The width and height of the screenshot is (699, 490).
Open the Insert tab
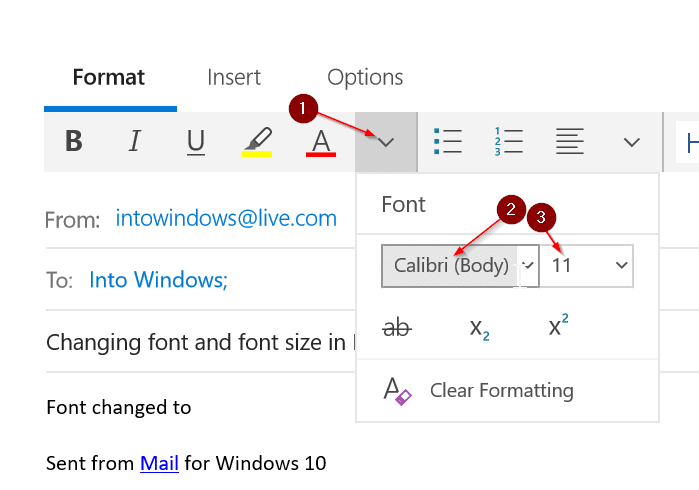coord(234,78)
